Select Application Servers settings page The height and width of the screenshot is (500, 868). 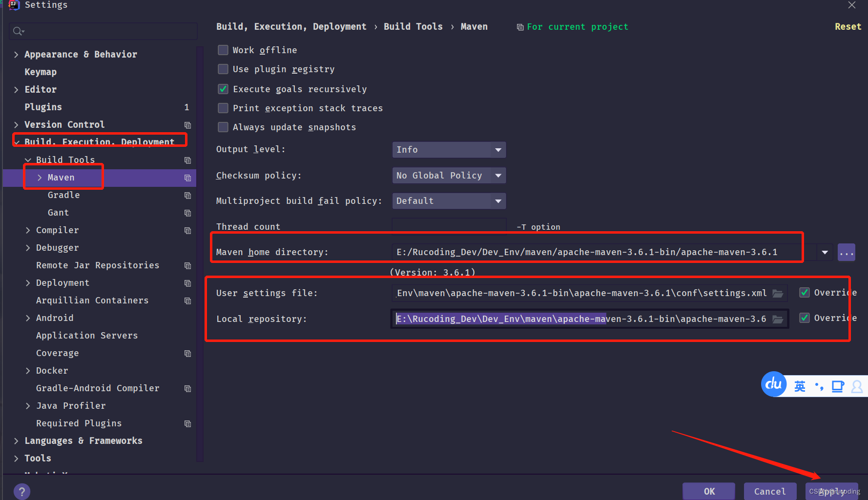(x=87, y=335)
